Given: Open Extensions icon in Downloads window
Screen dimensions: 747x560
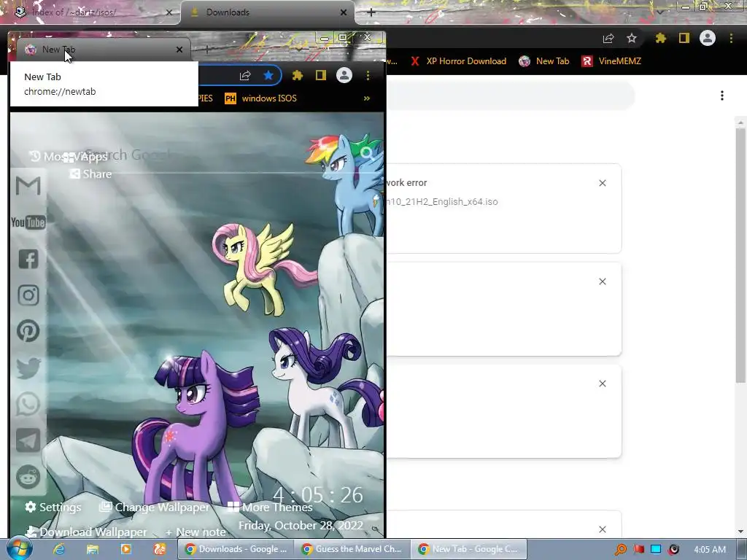Looking at the screenshot, I should point(661,38).
